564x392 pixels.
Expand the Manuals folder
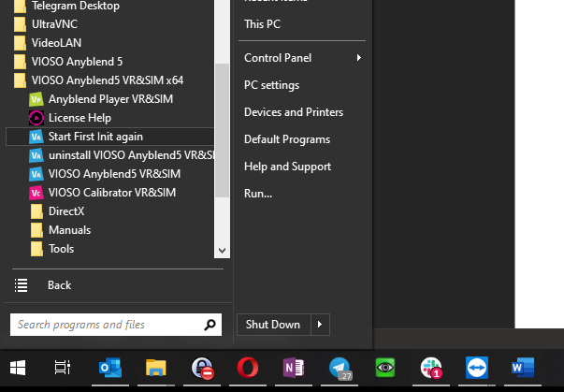pos(69,230)
